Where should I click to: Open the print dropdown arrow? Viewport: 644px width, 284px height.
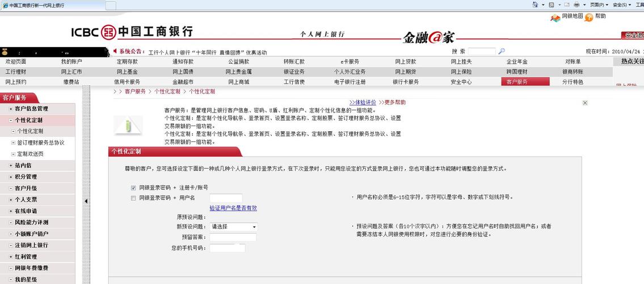[584, 5]
